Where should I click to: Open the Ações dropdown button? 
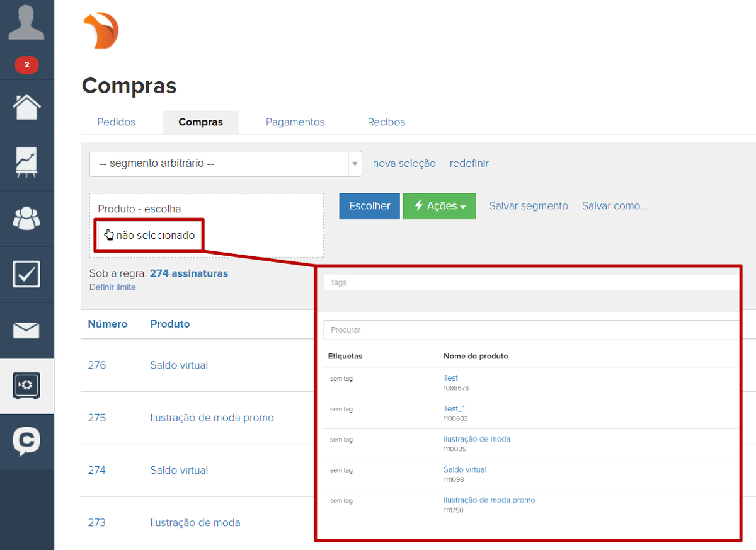(x=439, y=206)
